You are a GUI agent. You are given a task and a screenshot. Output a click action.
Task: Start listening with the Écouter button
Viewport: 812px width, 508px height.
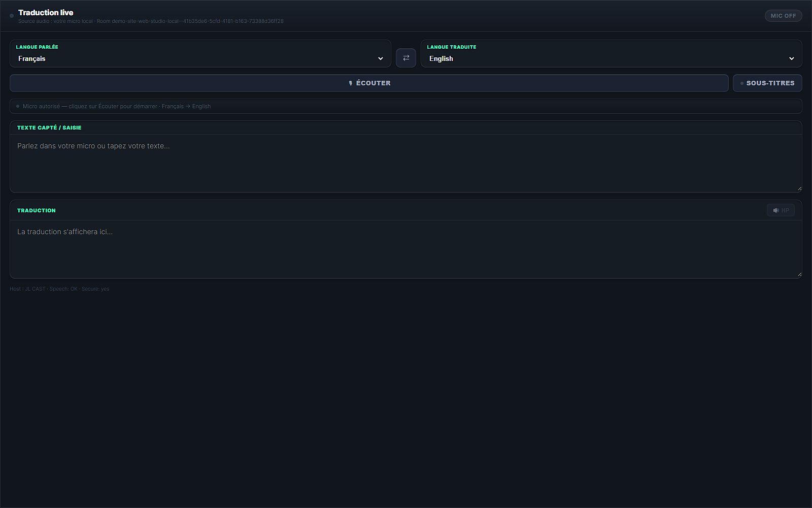[369, 83]
